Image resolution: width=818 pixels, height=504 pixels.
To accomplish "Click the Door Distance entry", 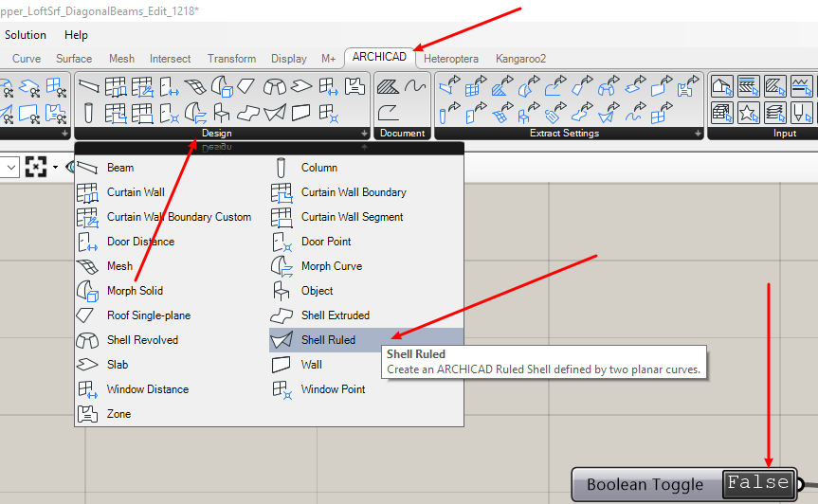I will [140, 242].
